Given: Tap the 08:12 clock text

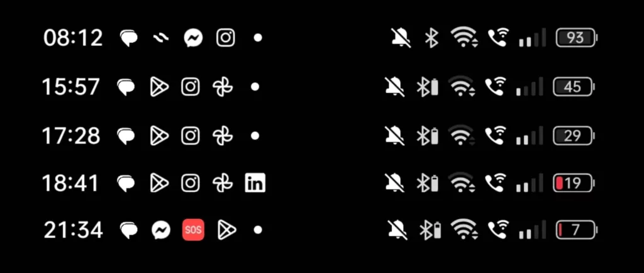Looking at the screenshot, I should [x=73, y=38].
